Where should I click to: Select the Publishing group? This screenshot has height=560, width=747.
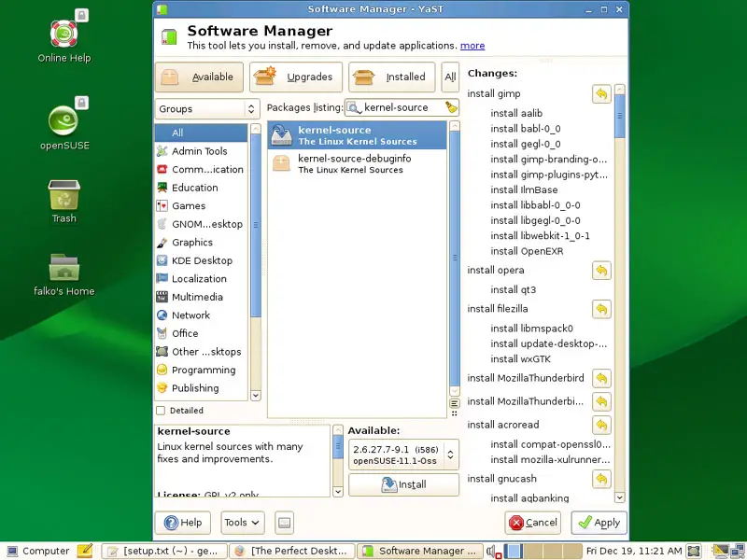[x=201, y=388]
